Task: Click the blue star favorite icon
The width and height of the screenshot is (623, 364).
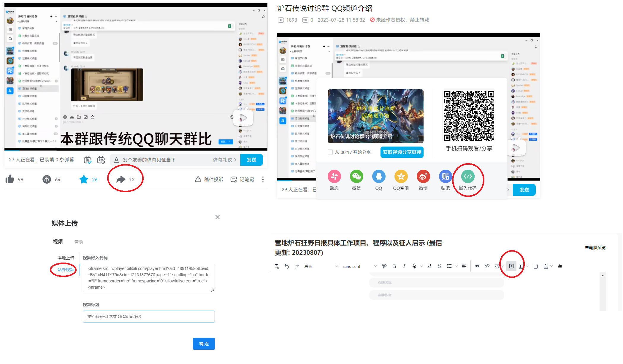Action: 84,179
